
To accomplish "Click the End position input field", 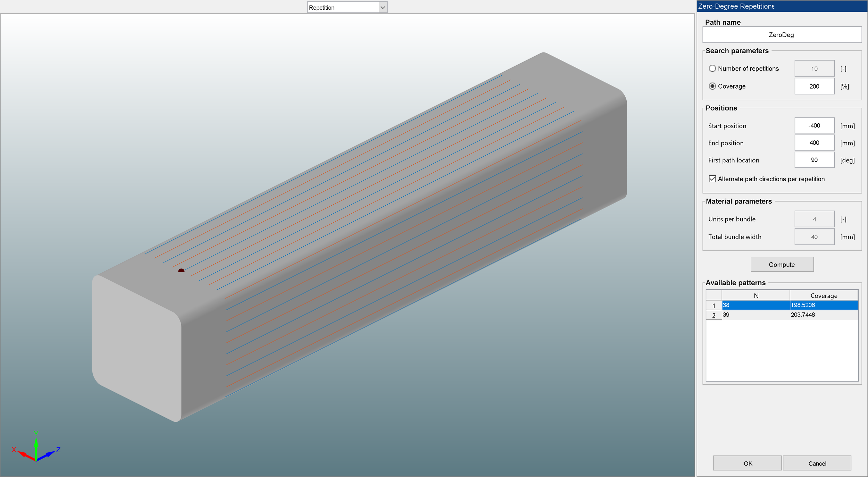I will pos(814,143).
